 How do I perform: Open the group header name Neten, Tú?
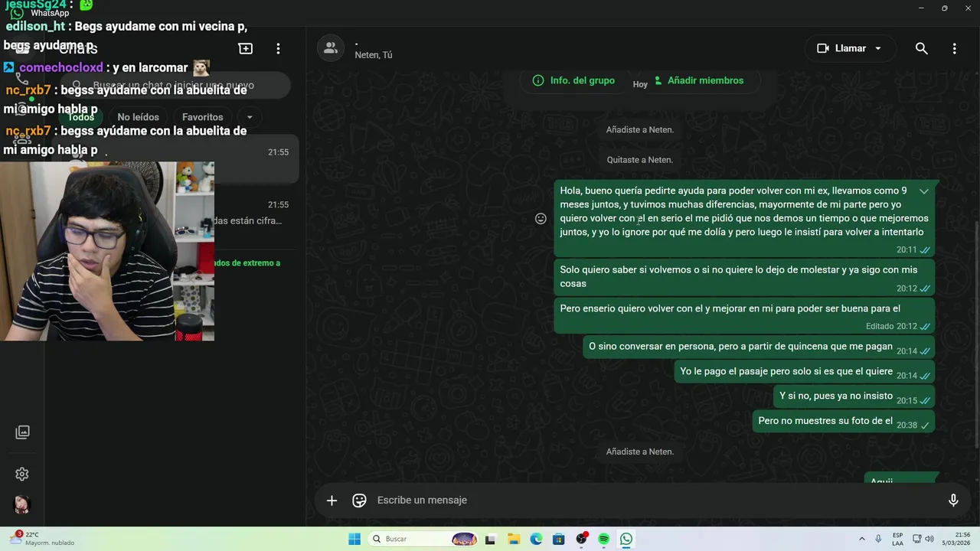(x=374, y=55)
